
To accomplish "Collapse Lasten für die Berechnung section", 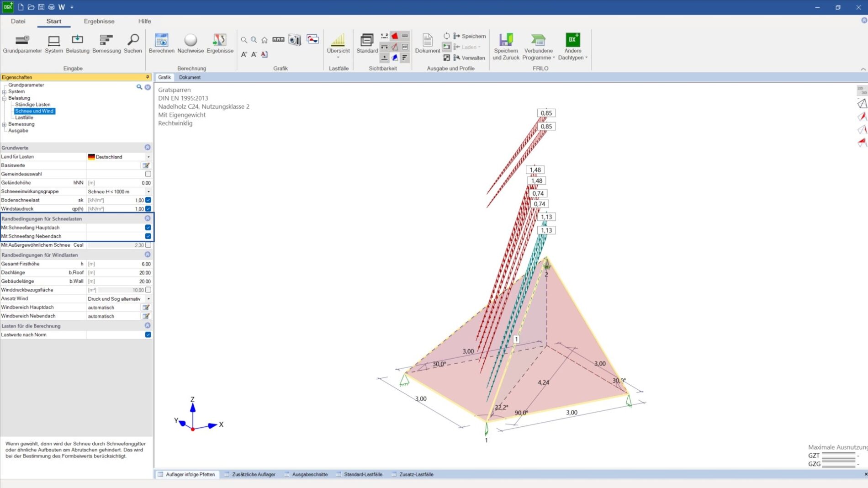I will point(148,325).
